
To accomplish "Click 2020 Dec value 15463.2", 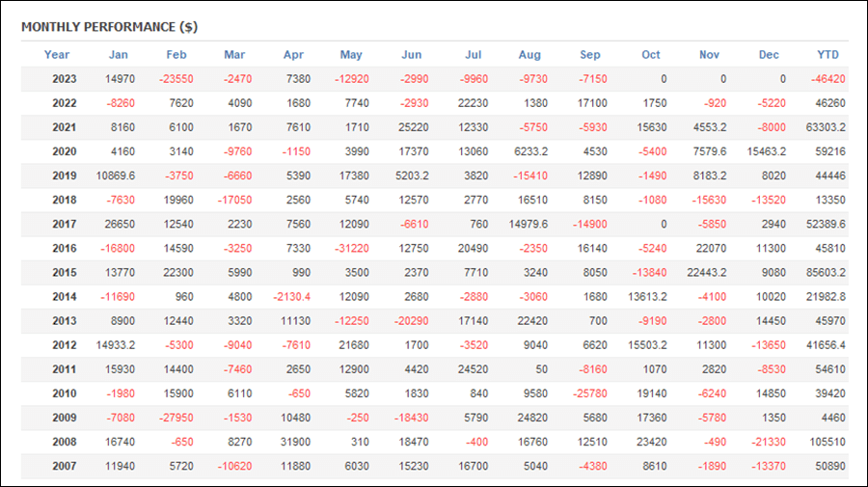I will tap(766, 151).
